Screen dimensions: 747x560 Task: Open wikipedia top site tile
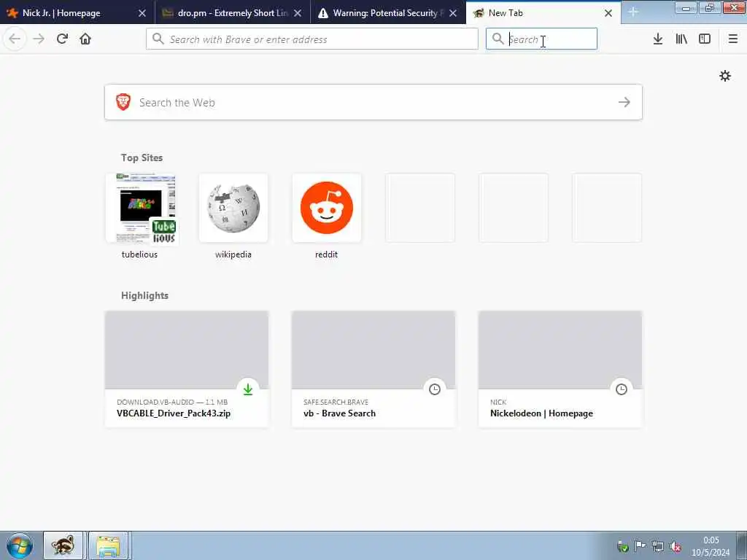point(233,208)
